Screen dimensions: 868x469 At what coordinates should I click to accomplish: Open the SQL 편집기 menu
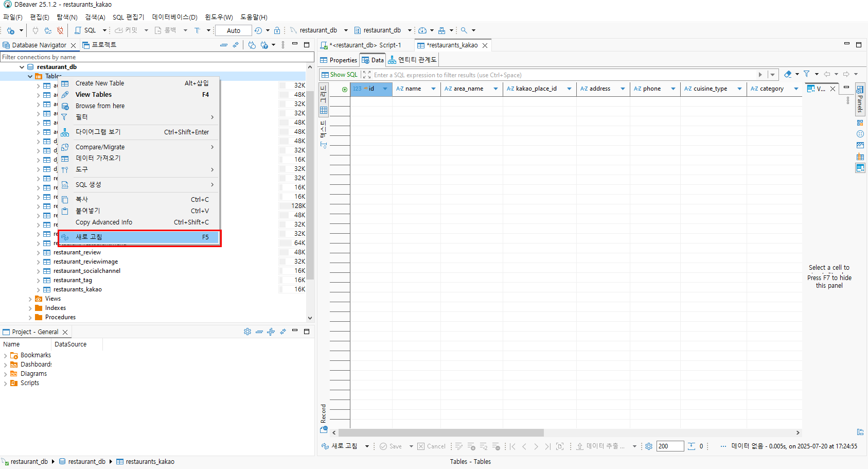click(x=129, y=17)
